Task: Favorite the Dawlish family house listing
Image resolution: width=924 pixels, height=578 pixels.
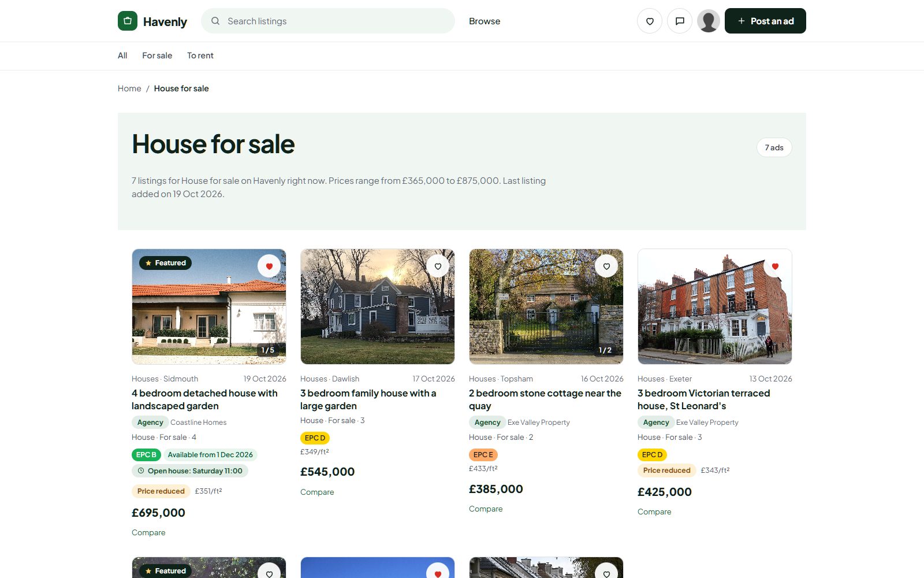Action: [438, 266]
